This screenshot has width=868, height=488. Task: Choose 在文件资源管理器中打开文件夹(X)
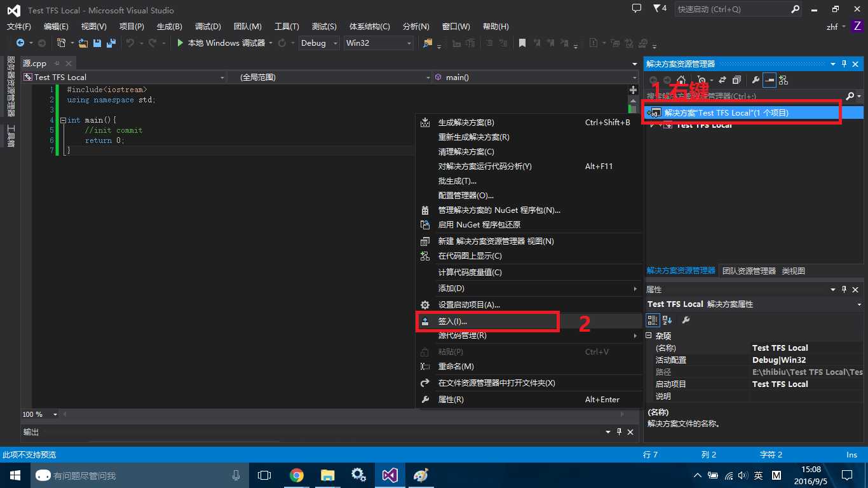529,383
